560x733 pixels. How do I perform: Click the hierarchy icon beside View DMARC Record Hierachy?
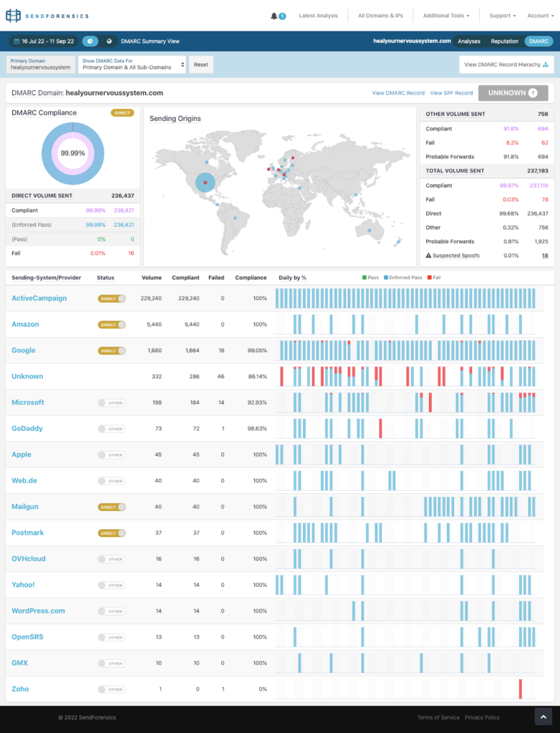click(546, 64)
